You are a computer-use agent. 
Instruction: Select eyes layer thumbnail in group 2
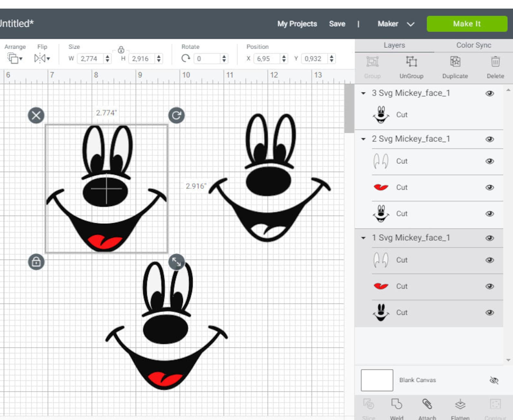tap(381, 161)
